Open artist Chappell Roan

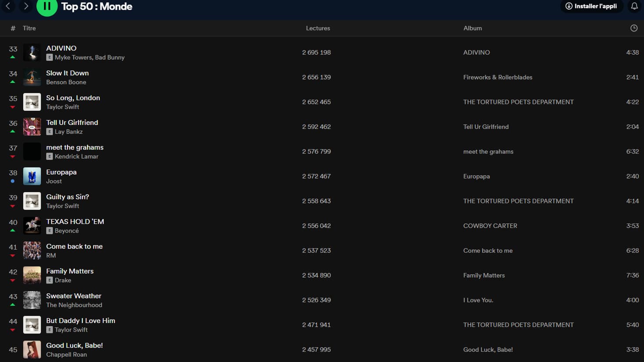(x=67, y=355)
